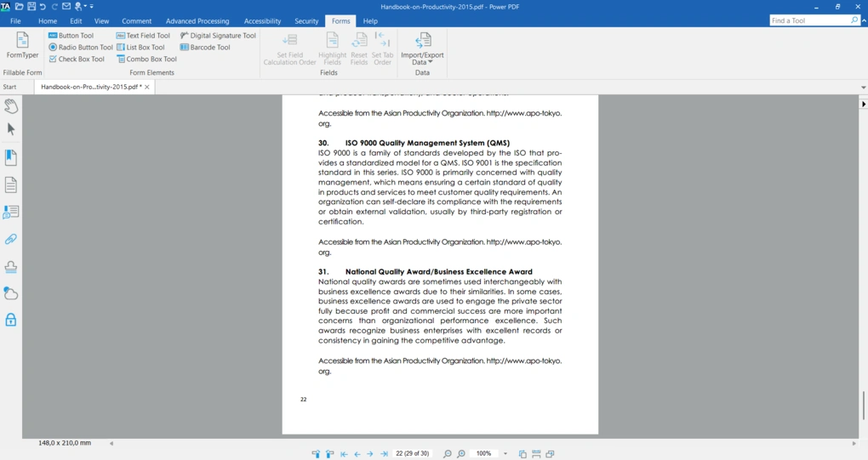868x460 pixels.
Task: Toggle the multi-window view icon in status bar
Action: [x=550, y=454]
